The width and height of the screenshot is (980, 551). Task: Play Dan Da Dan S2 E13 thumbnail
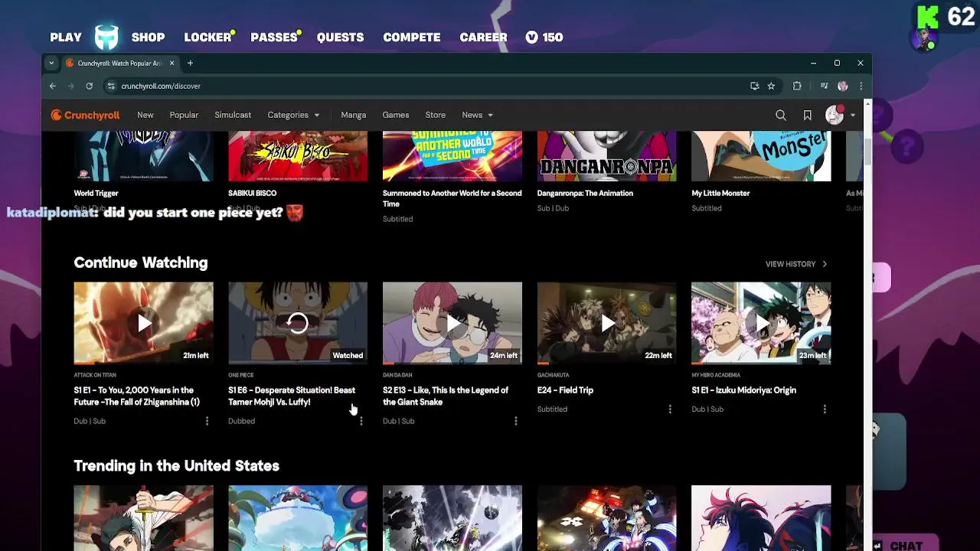click(452, 323)
